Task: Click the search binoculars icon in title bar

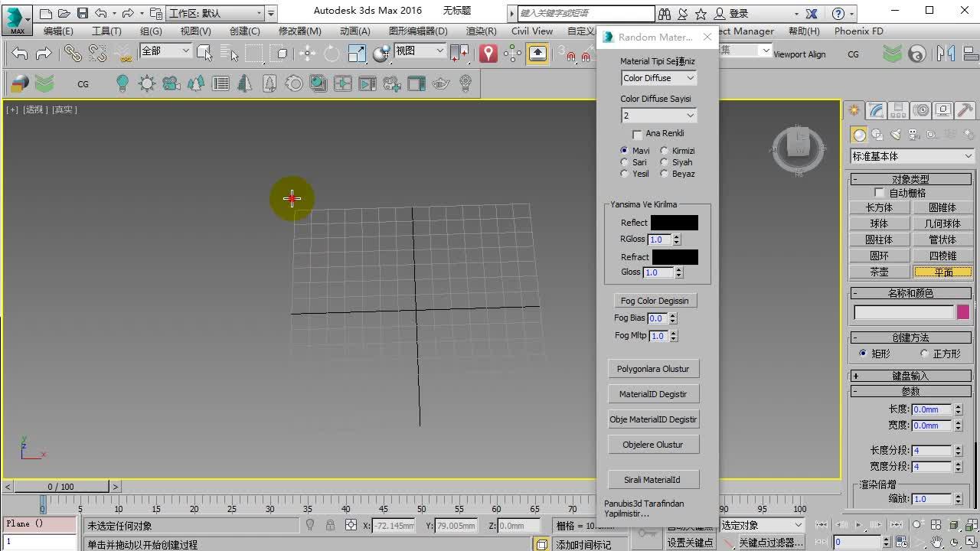Action: coord(664,13)
